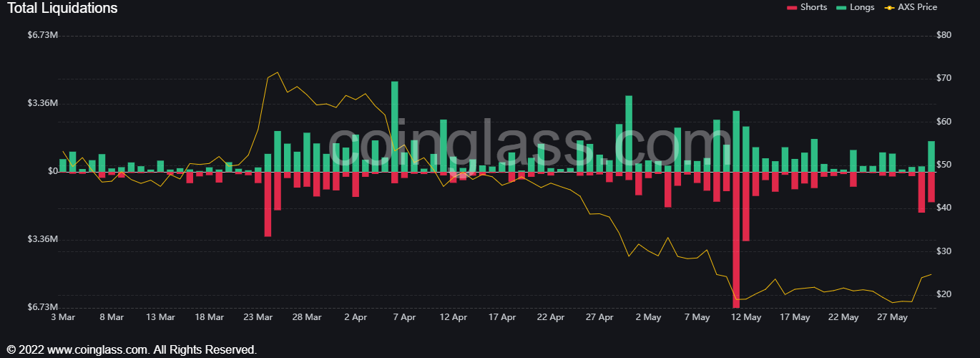This screenshot has height=358, width=980.
Task: Click the coinglass.com watermark in chart center
Action: [x=501, y=147]
